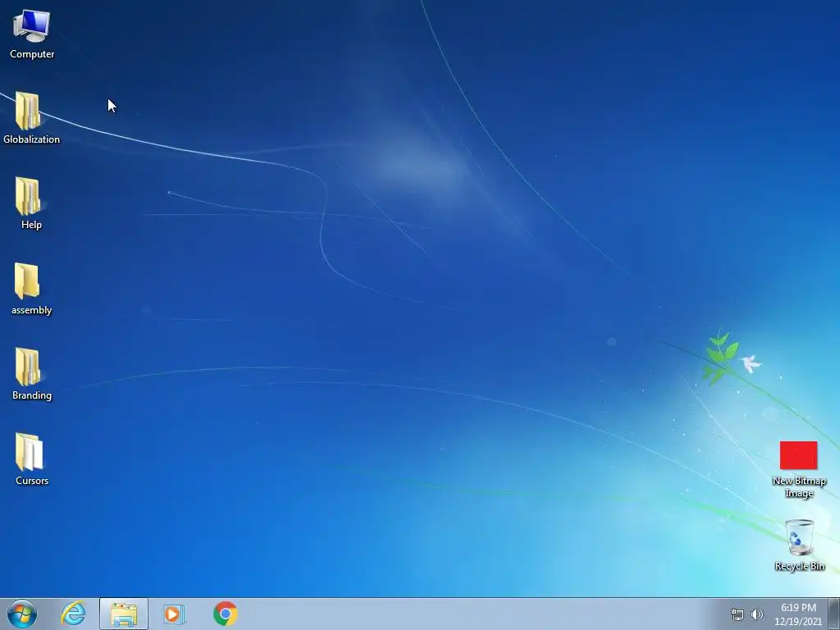Launch Internet Explorer from the taskbar
The image size is (840, 630).
73,614
